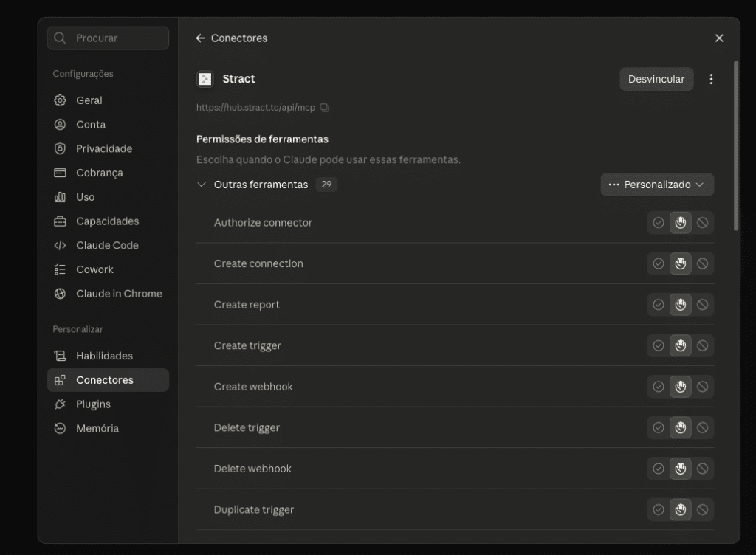This screenshot has width=756, height=555.
Task: Open the Uso section
Action: (x=108, y=196)
